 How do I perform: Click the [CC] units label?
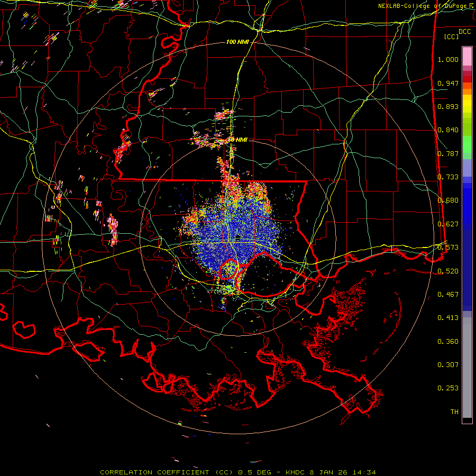(x=452, y=36)
